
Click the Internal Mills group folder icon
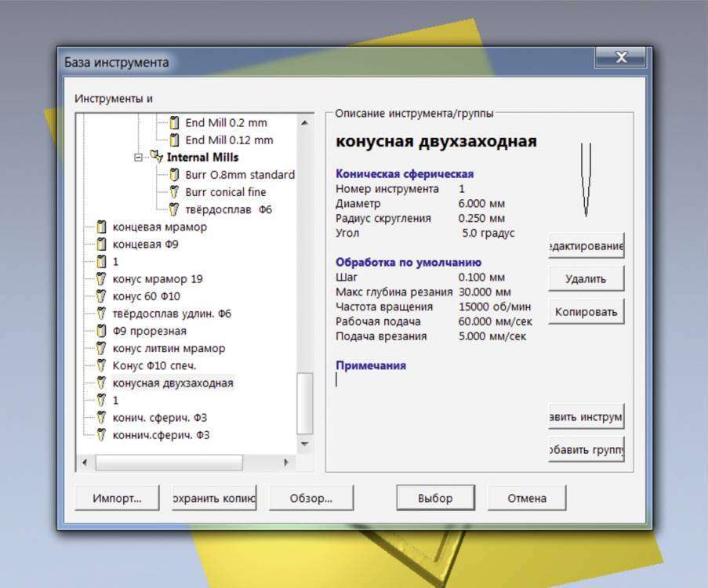pos(156,158)
